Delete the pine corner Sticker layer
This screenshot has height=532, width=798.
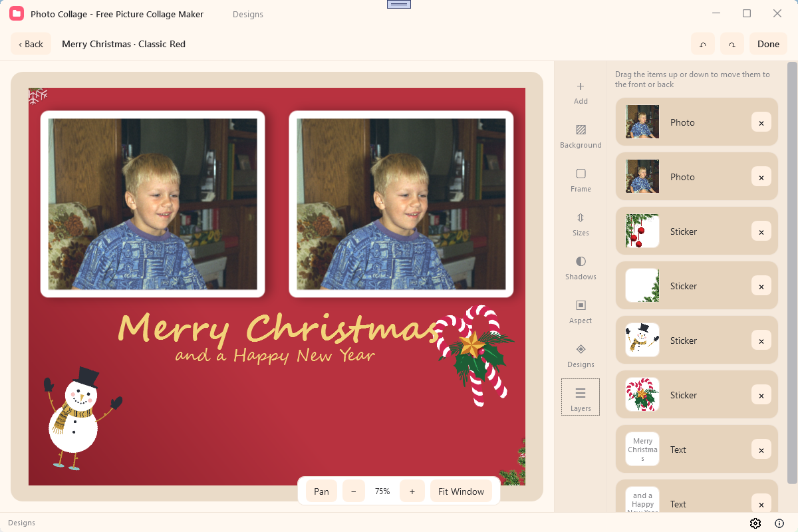[761, 286]
